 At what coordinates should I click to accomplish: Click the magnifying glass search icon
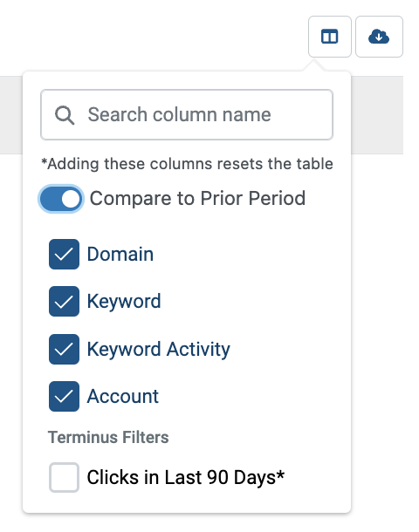(x=65, y=115)
